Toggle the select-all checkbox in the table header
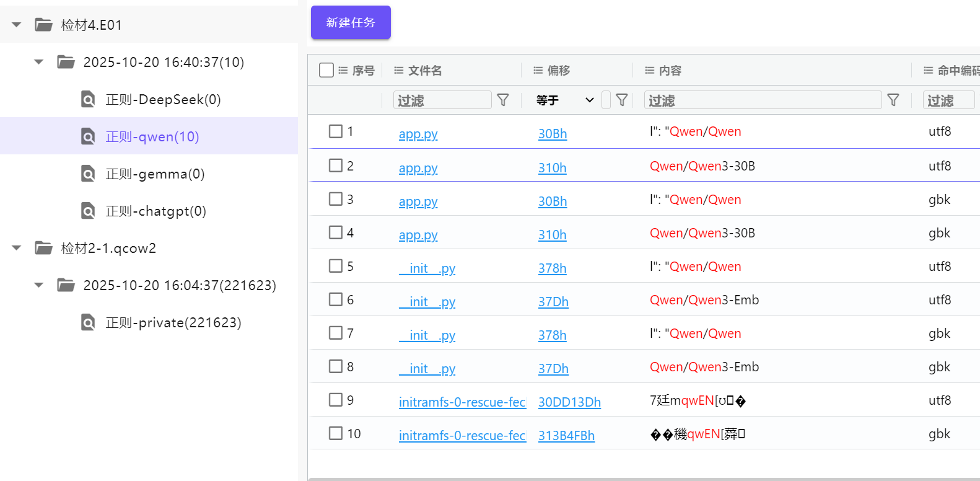The width and height of the screenshot is (980, 481). (x=326, y=70)
